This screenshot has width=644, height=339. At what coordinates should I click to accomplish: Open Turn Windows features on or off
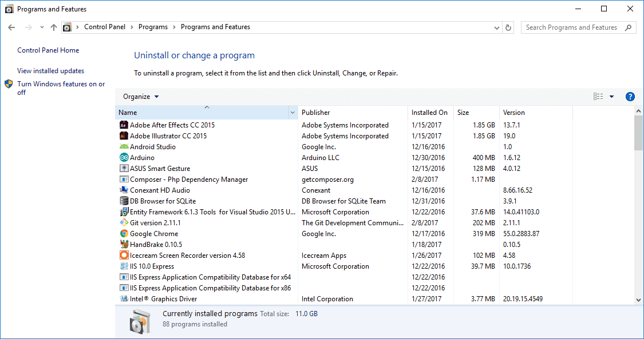[61, 88]
